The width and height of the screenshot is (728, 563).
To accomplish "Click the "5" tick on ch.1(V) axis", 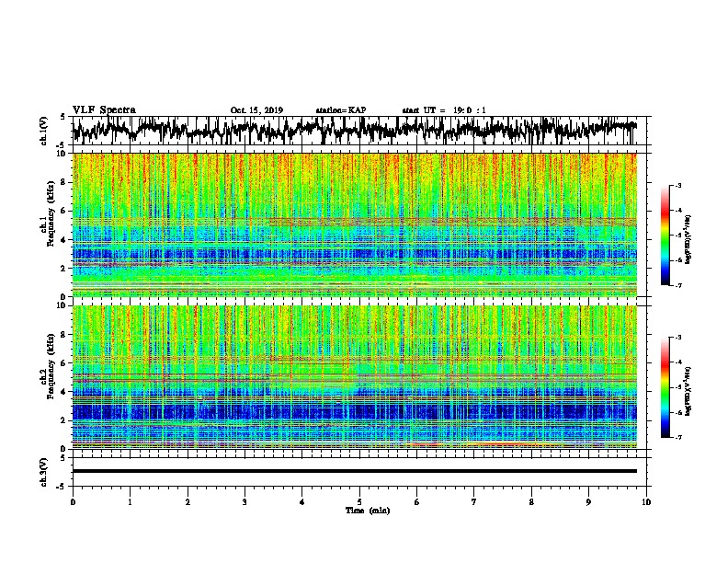I will coord(63,117).
